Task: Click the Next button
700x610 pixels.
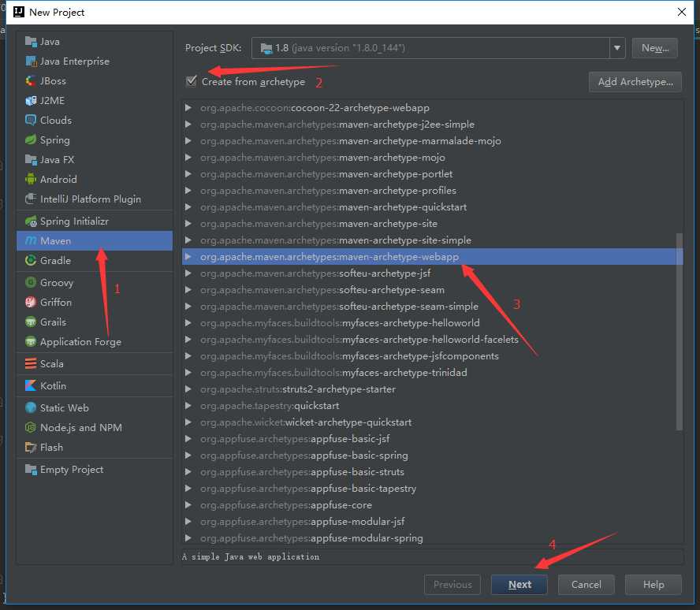Action: click(519, 585)
